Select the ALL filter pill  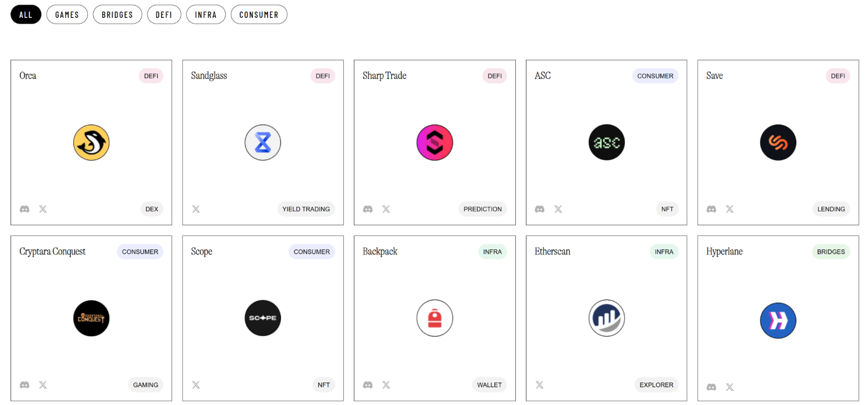(x=26, y=15)
